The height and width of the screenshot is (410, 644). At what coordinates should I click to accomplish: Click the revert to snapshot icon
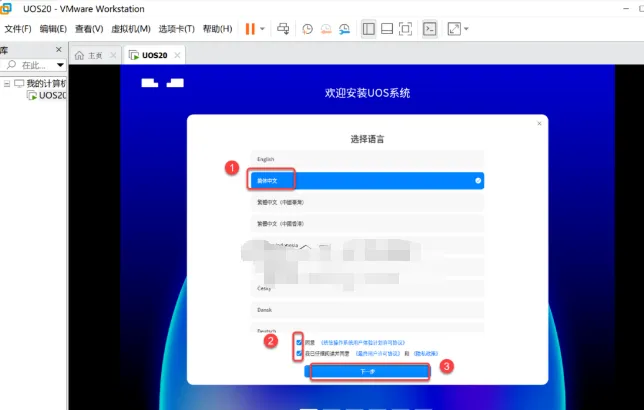[326, 29]
